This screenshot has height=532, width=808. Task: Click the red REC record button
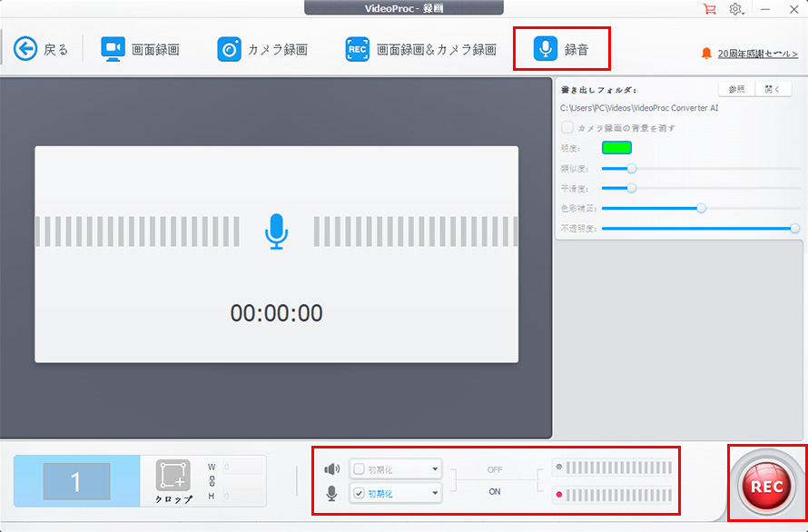click(767, 486)
